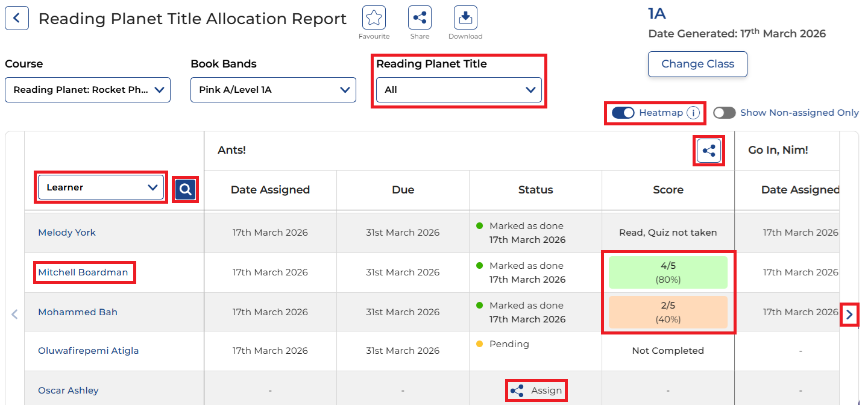Click the green 4/5 score cell
Viewport: 868px width, 405px height.
tap(668, 272)
